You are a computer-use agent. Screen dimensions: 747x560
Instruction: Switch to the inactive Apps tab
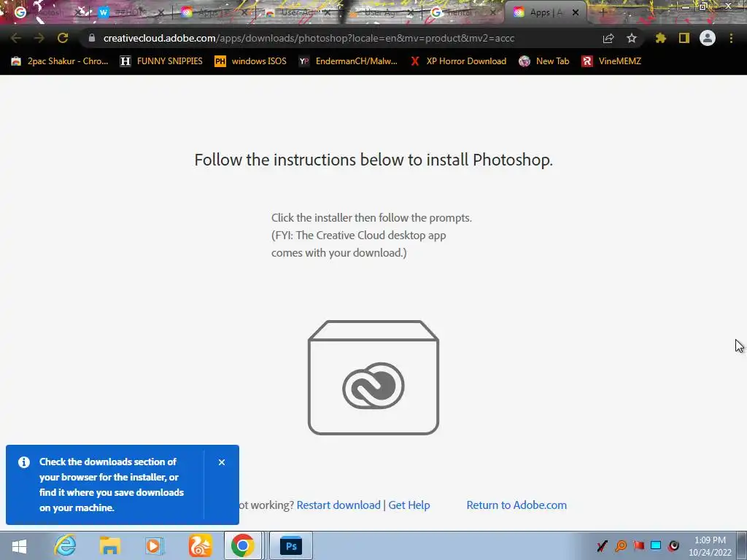click(214, 12)
